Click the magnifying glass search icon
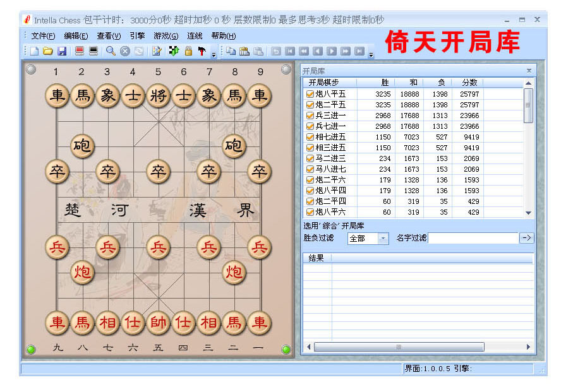573x392 pixels. [111, 51]
